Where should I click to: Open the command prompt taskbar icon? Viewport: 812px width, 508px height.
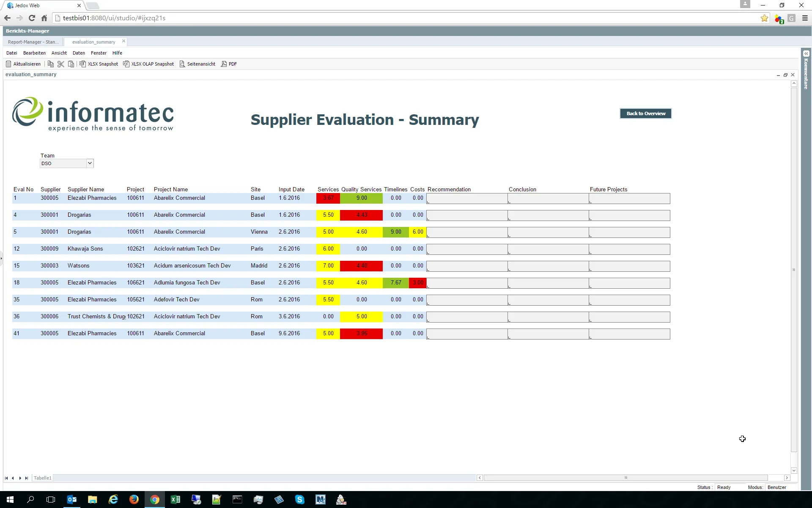[x=237, y=500]
